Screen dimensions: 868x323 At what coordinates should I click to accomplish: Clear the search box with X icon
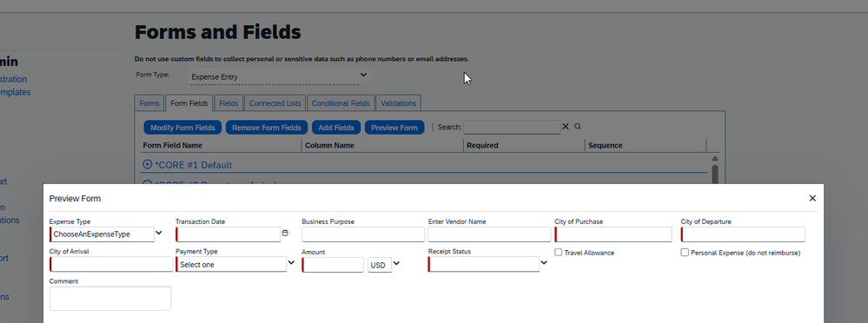point(565,127)
